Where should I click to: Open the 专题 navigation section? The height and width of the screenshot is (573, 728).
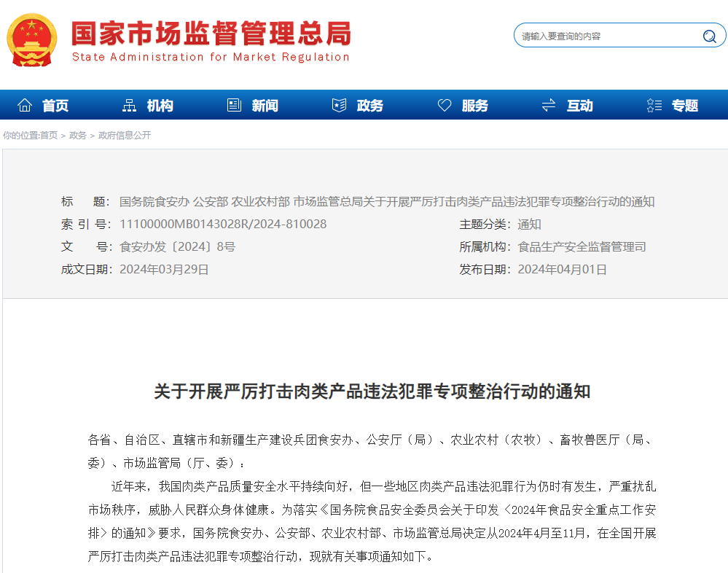[x=685, y=106]
